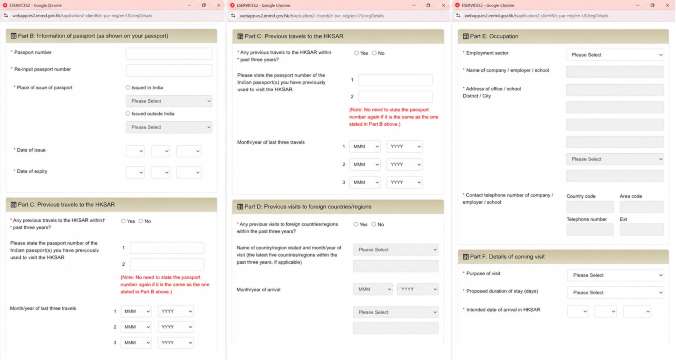Click the Name of company / employer / school field
Viewport: 676px width, 360px height.
(x=615, y=72)
